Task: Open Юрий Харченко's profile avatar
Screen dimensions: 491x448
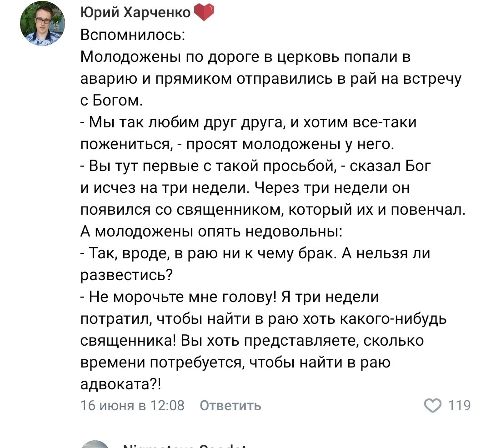Action: click(x=42, y=24)
